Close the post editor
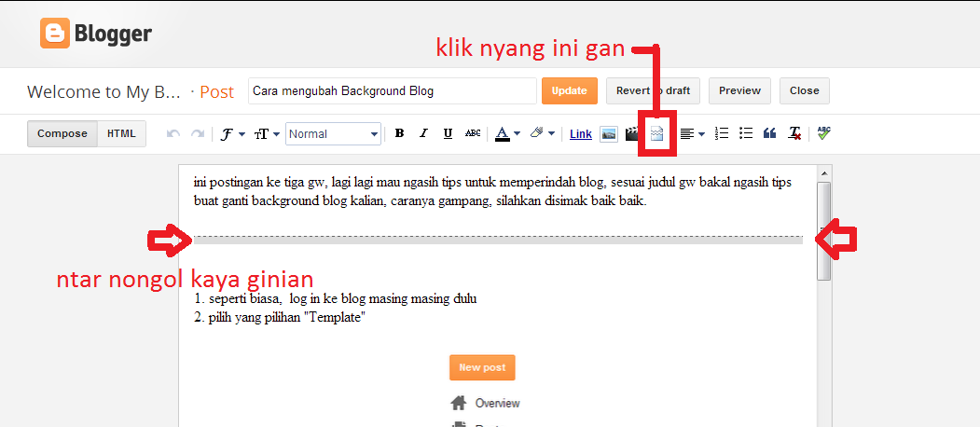This screenshot has height=427, width=980. pos(805,90)
